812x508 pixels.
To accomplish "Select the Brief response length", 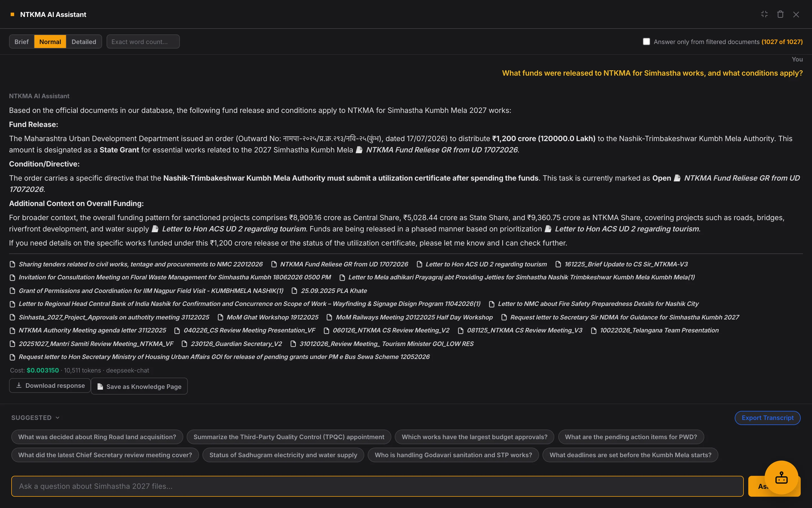I will (21, 42).
